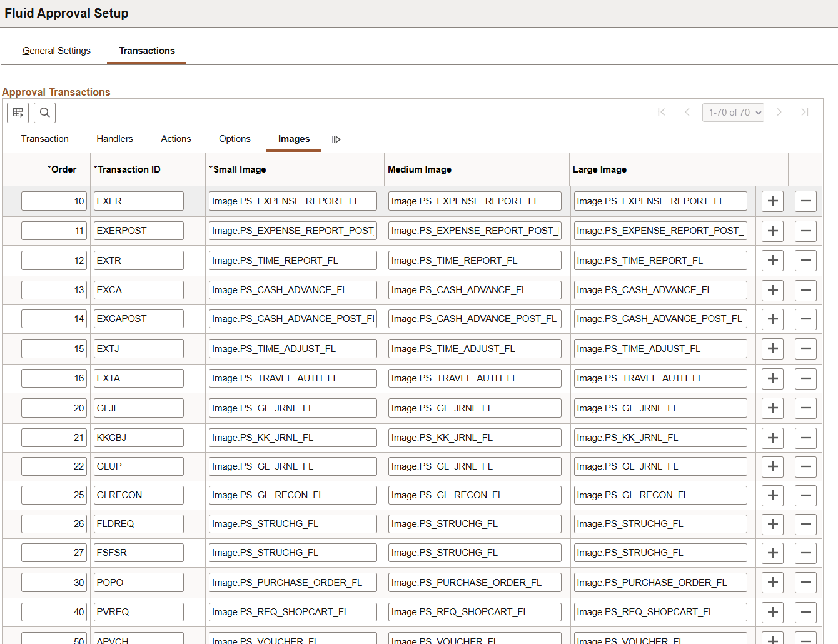Open the '1-70 of 70' row range selector
The width and height of the screenshot is (838, 644).
[733, 112]
